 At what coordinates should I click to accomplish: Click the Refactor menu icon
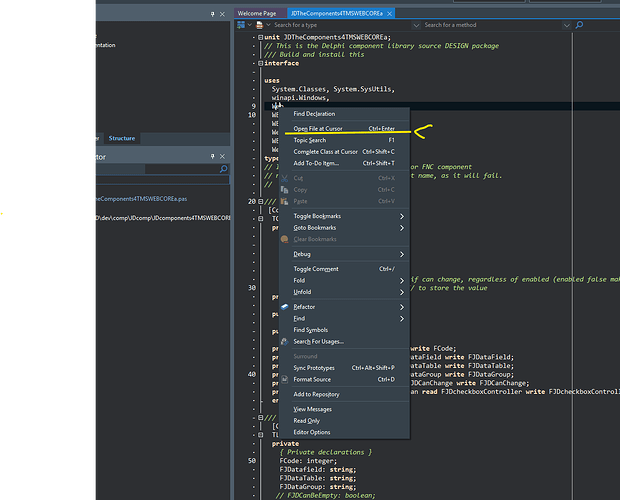(285, 307)
